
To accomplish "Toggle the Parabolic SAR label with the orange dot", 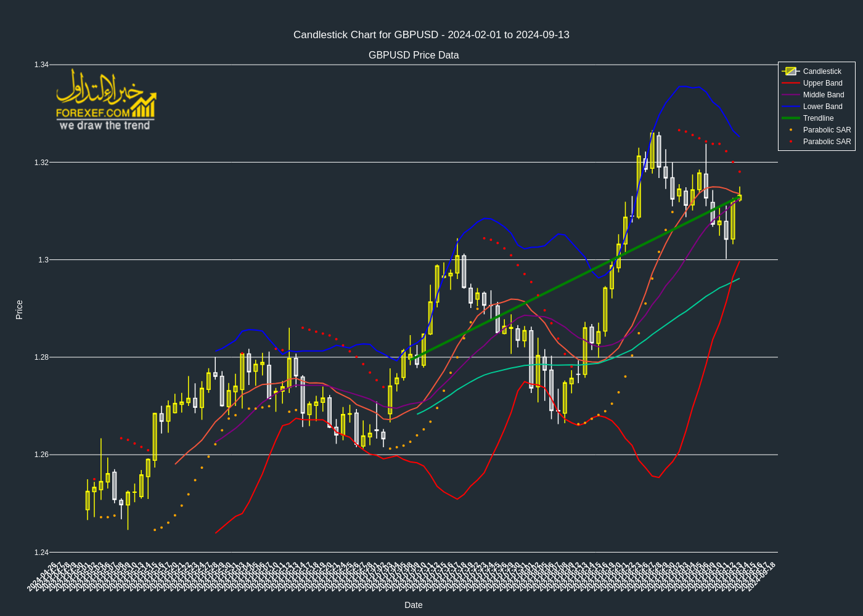I will coord(827,130).
